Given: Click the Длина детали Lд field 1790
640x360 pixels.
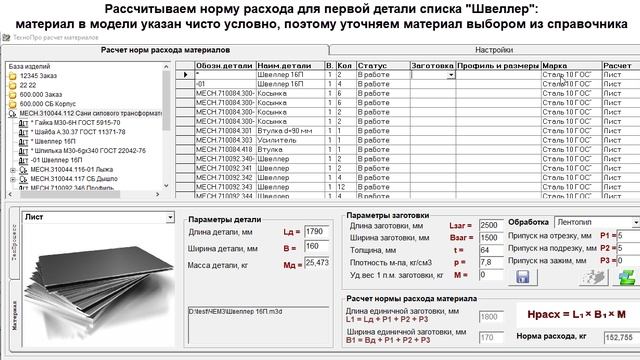Looking at the screenshot, I should (x=317, y=232).
